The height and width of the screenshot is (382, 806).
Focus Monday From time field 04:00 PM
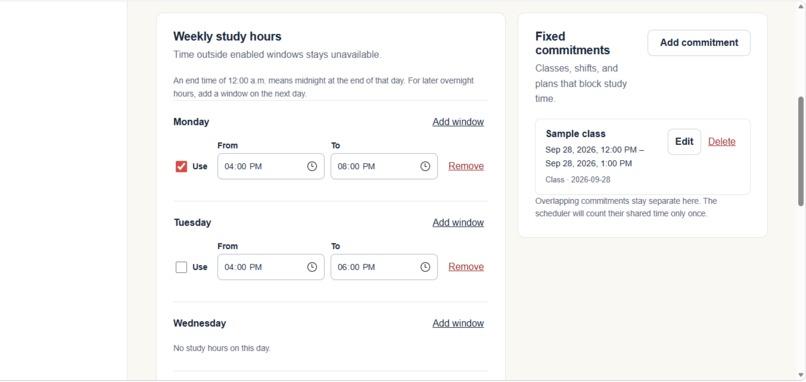coord(271,166)
